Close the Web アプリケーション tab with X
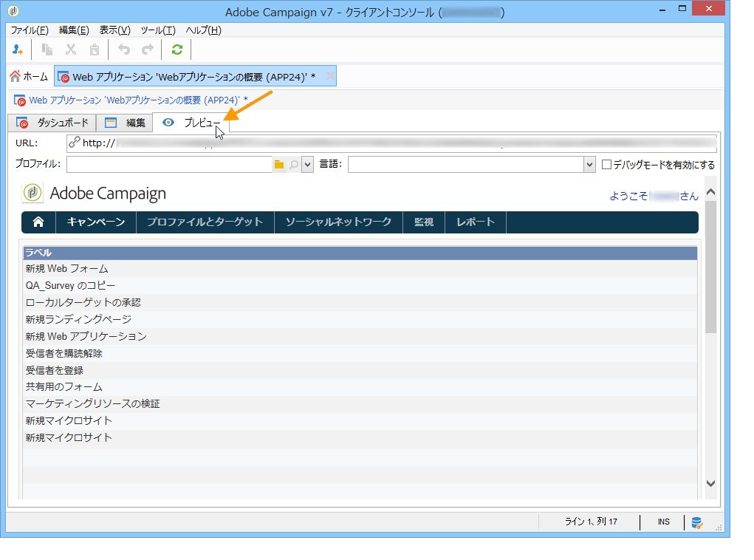 tap(330, 76)
